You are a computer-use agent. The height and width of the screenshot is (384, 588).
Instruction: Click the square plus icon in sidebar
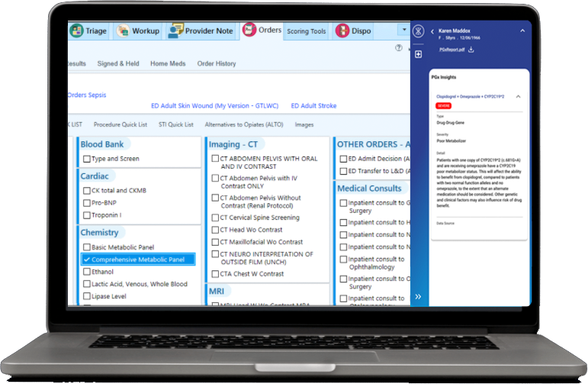[418, 54]
